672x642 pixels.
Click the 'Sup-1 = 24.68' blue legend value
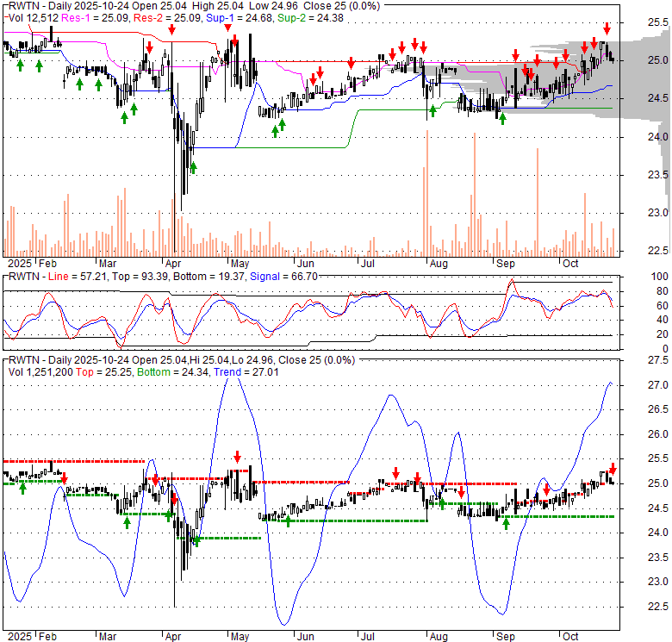click(240, 18)
